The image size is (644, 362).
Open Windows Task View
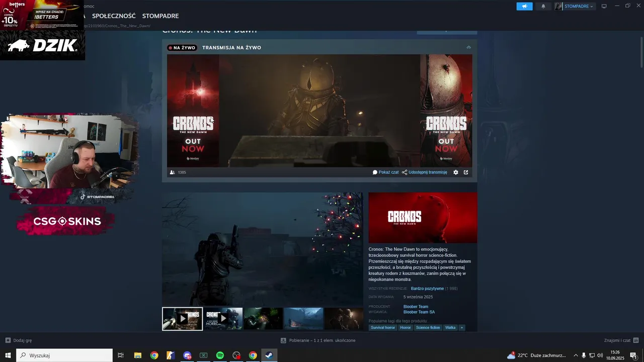click(x=121, y=355)
